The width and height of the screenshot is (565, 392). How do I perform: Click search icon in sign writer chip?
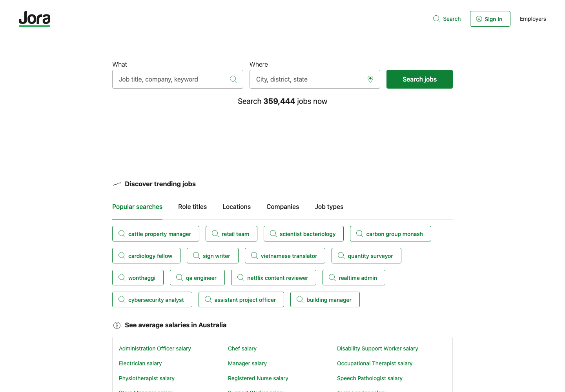197,256
